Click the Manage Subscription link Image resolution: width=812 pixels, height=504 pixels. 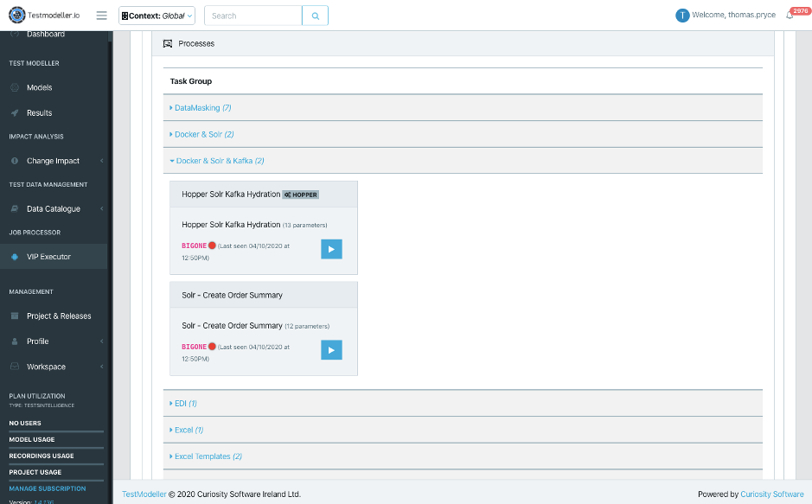(x=48, y=488)
